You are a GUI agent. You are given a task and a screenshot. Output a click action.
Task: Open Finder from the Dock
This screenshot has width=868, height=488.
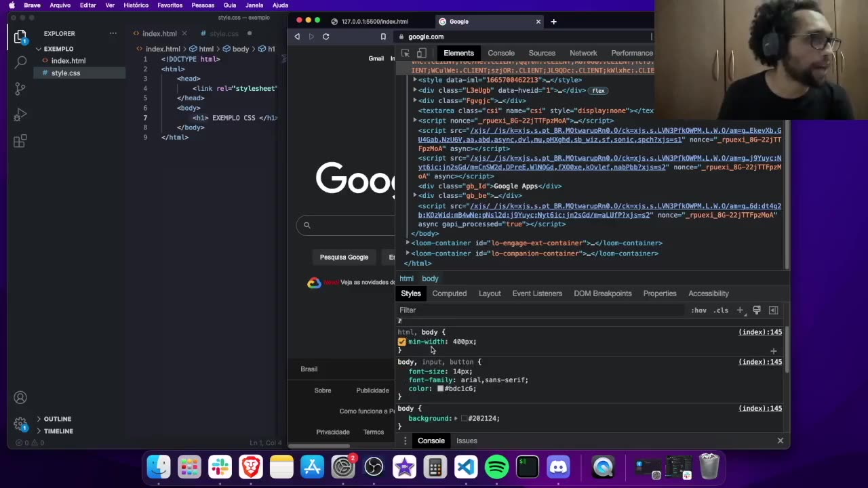pos(159,467)
